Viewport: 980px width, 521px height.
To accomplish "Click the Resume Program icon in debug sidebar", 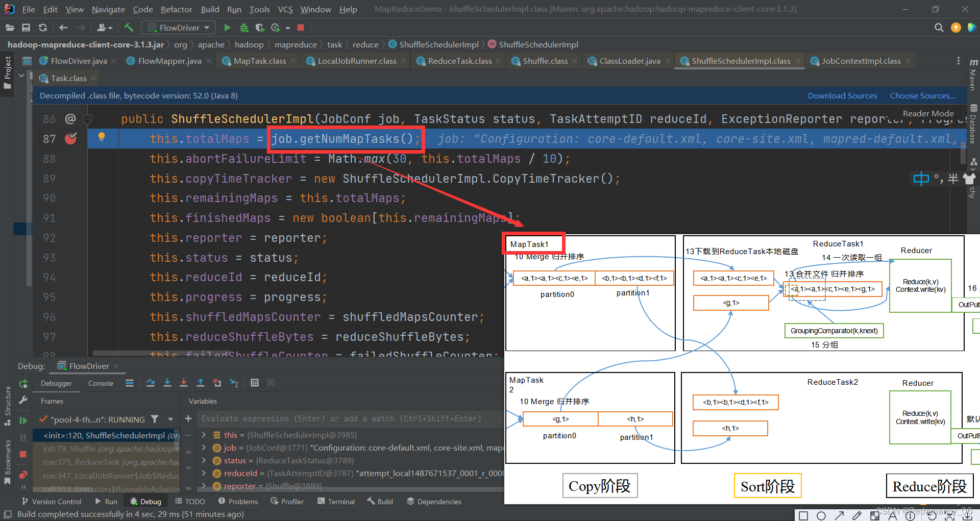I will [23, 420].
